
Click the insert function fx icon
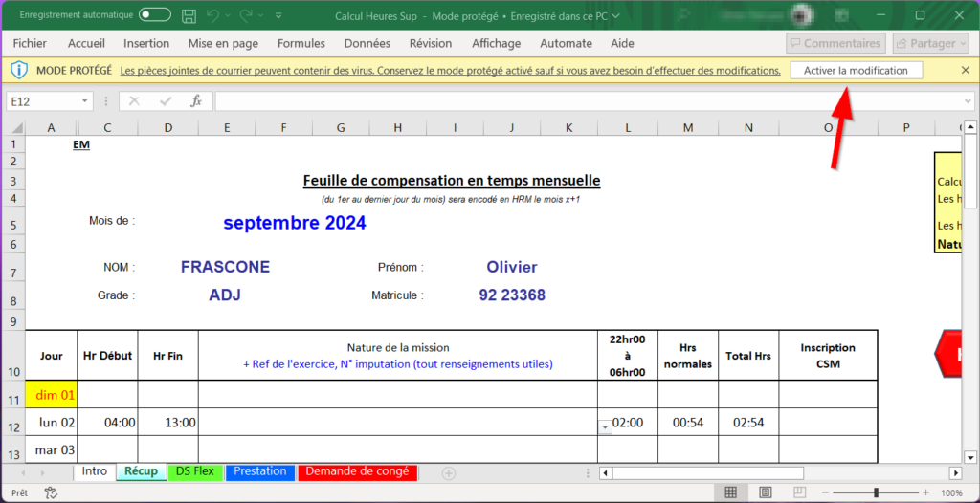point(195,101)
